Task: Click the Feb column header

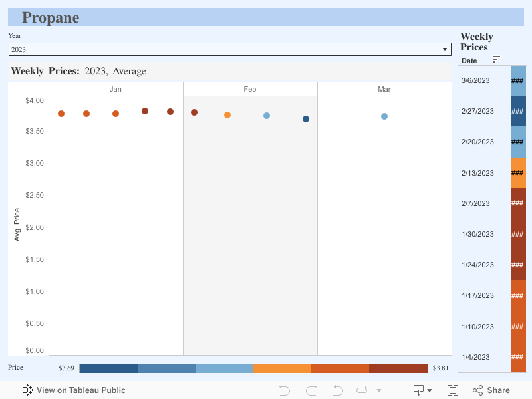Action: pos(250,89)
